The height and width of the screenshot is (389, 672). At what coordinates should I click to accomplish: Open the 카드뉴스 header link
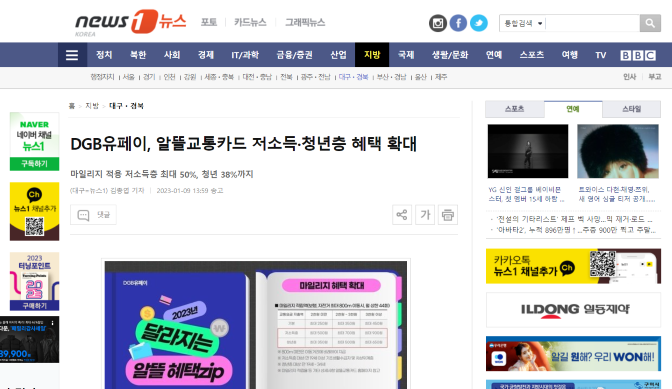point(250,22)
